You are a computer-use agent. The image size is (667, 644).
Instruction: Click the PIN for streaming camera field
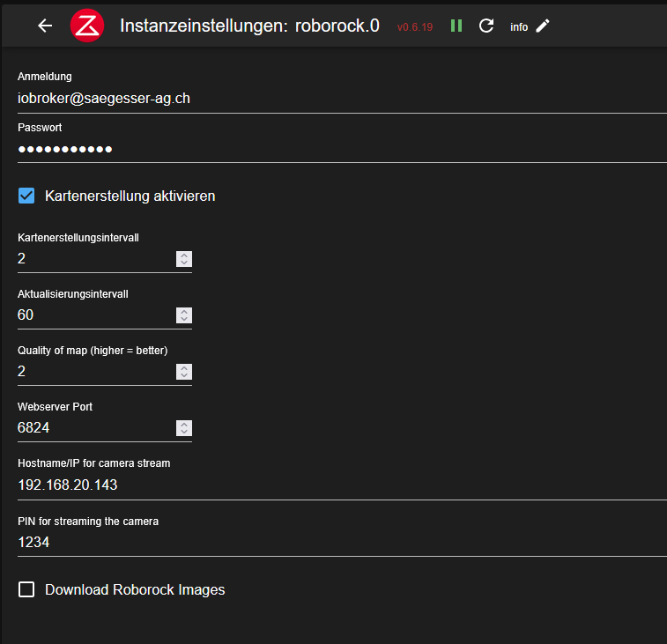335,543
